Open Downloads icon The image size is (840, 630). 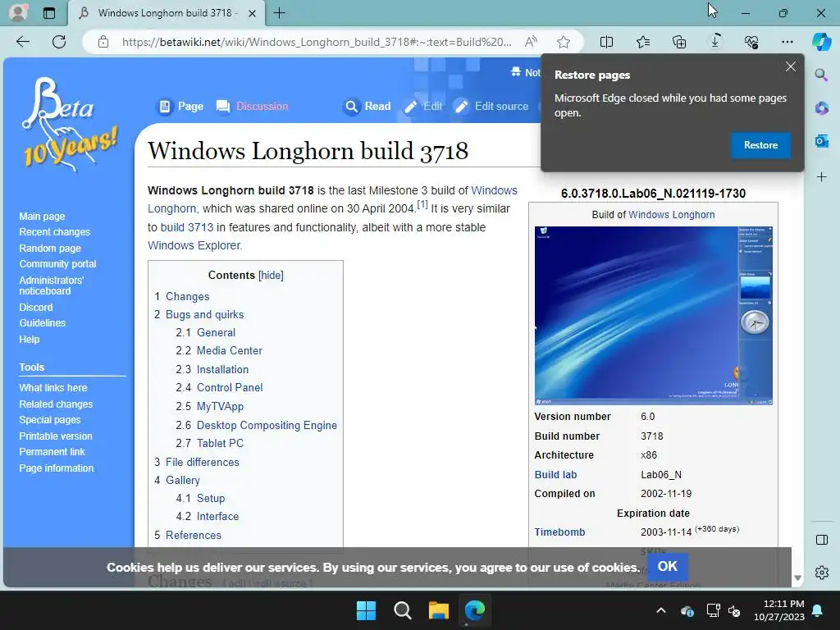point(715,42)
